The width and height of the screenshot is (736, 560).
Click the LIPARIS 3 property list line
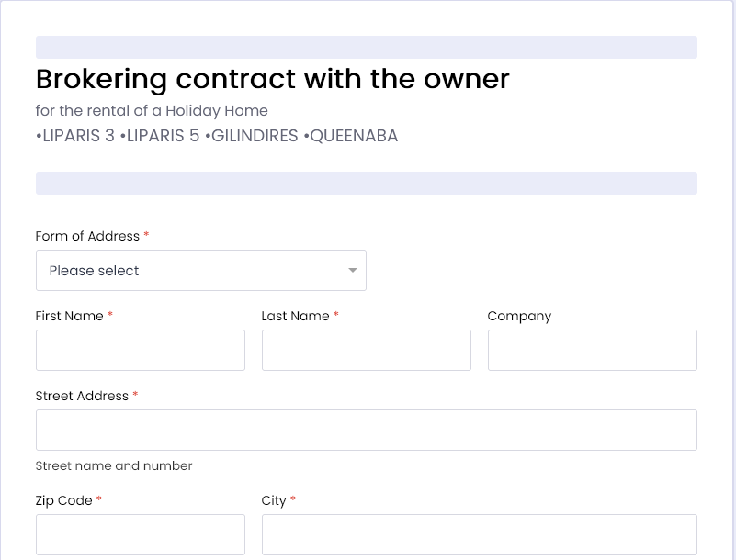217,136
